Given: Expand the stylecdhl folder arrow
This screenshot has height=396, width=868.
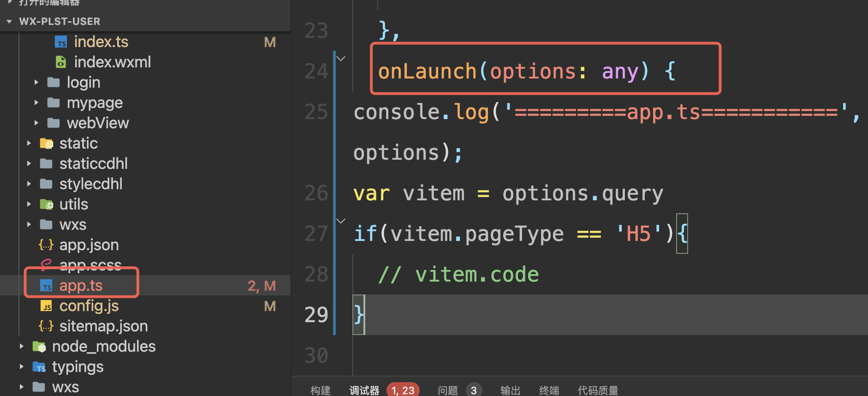Looking at the screenshot, I should click(29, 184).
